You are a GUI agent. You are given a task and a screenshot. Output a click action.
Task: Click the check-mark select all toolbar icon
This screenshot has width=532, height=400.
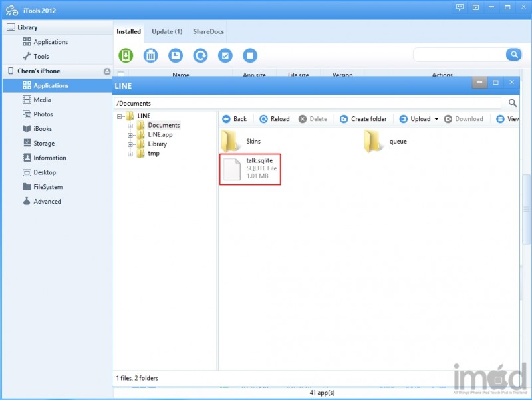[x=225, y=55]
